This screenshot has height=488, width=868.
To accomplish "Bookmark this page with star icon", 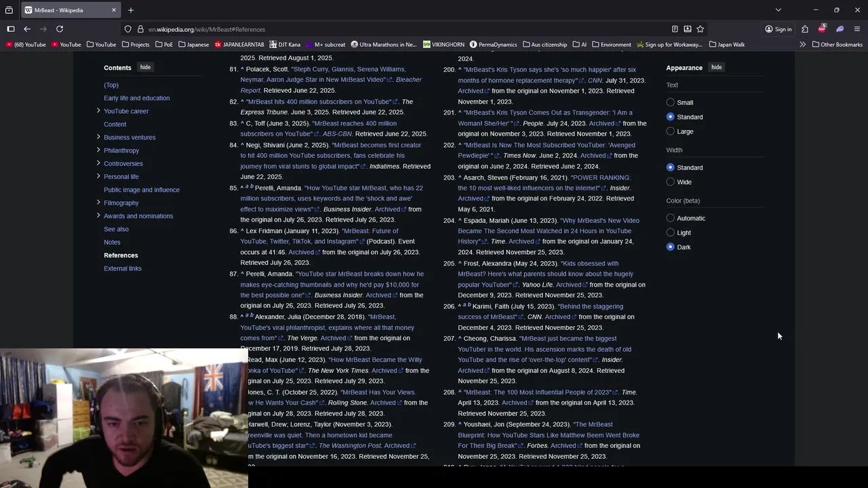I will pos(701,29).
